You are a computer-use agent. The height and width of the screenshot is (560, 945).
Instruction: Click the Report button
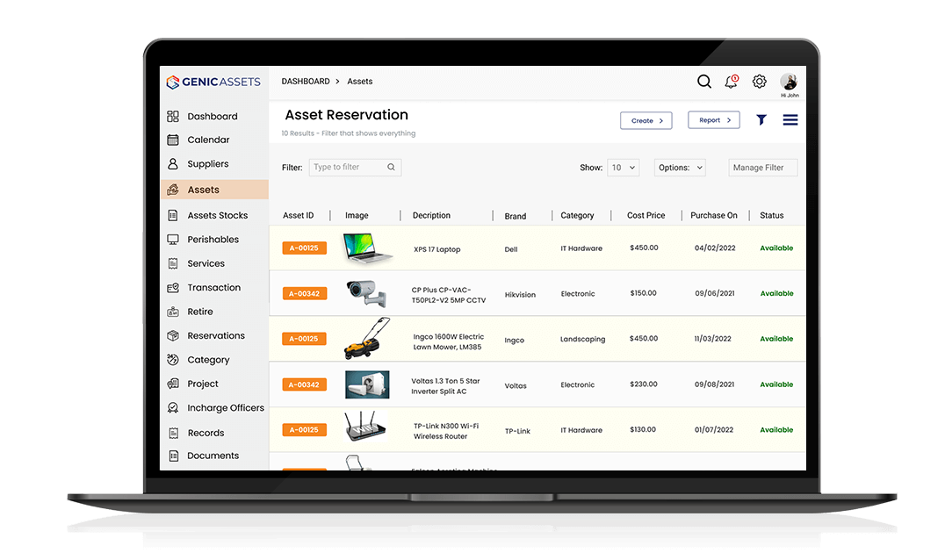[713, 120]
